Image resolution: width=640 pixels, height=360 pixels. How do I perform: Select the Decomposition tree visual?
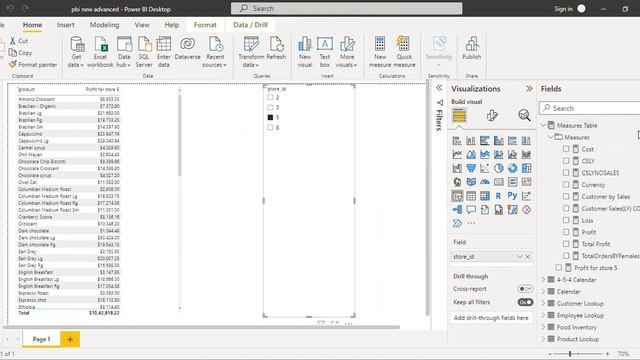457,210
